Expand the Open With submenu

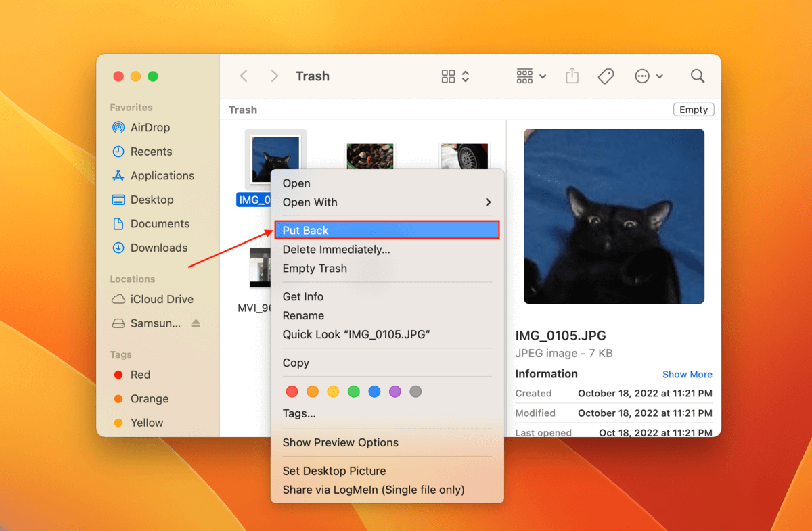tap(387, 202)
